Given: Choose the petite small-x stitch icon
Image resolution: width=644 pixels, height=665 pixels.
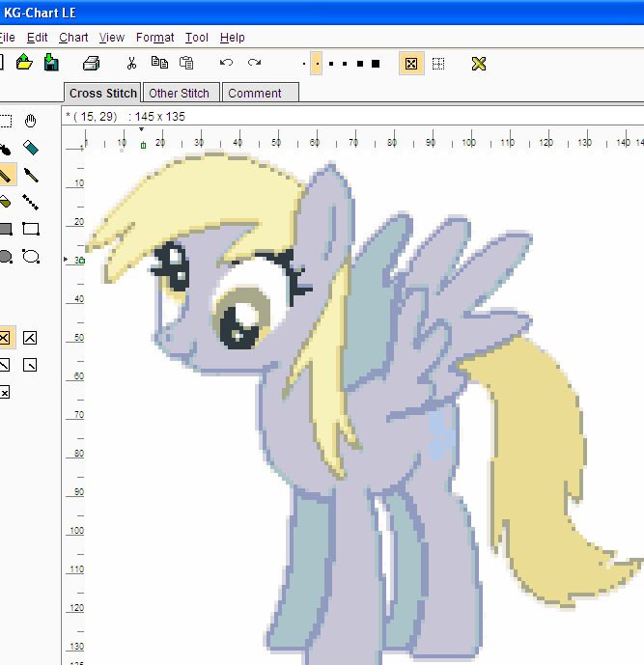Looking at the screenshot, I should coord(4,392).
